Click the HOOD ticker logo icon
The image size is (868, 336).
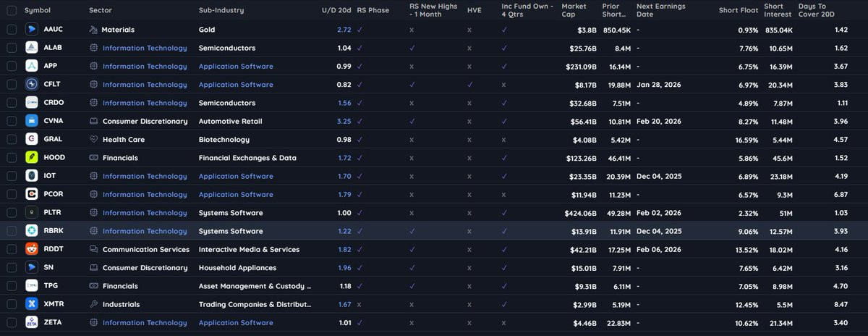pos(32,157)
